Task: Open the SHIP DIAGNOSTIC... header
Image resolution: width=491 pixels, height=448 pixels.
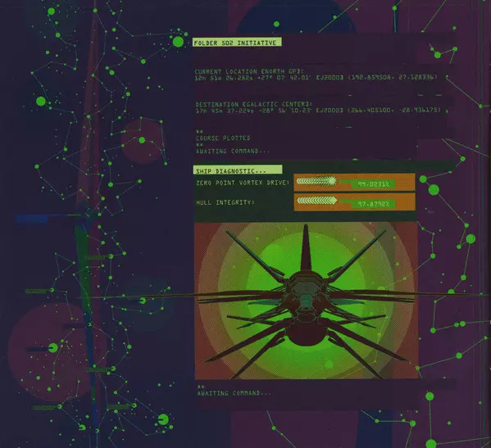Action: pos(238,170)
